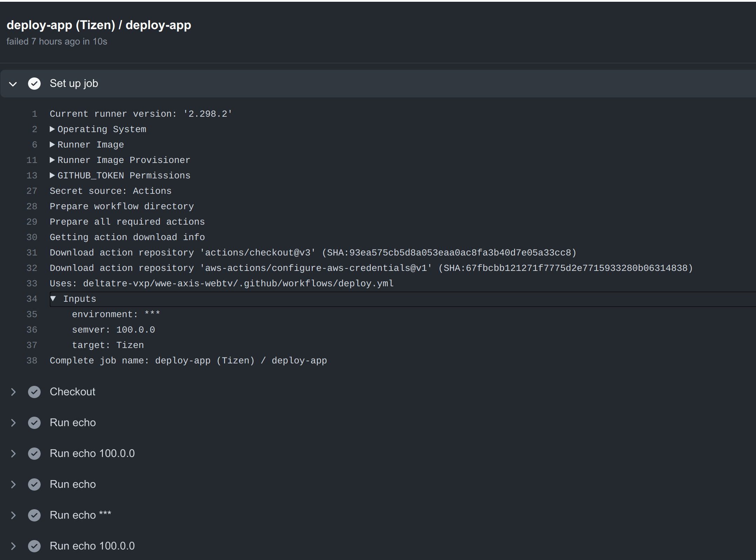Click the checkmark icon on Run echo *** step
Viewport: 756px width, 560px height.
coord(34,515)
